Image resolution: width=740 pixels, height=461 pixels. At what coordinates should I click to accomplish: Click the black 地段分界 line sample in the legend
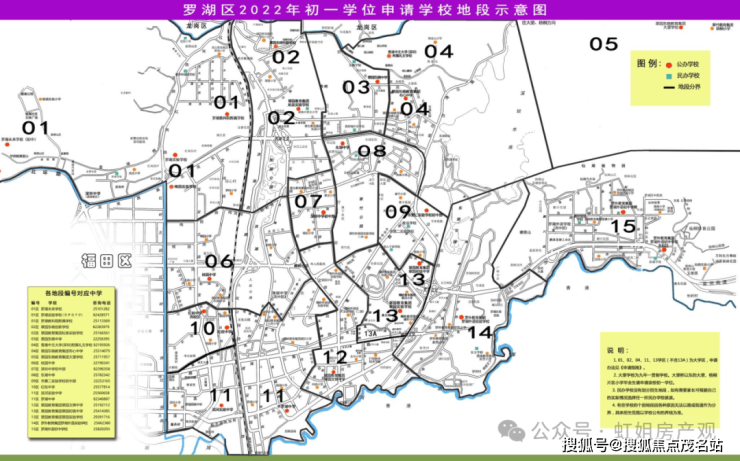click(669, 87)
